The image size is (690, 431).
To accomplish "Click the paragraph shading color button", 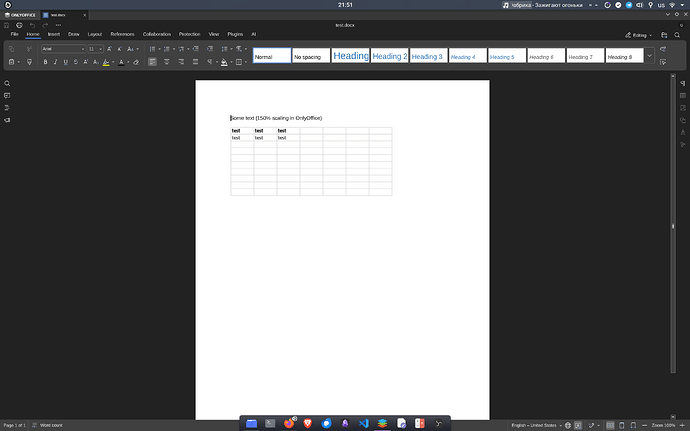I will tap(224, 62).
